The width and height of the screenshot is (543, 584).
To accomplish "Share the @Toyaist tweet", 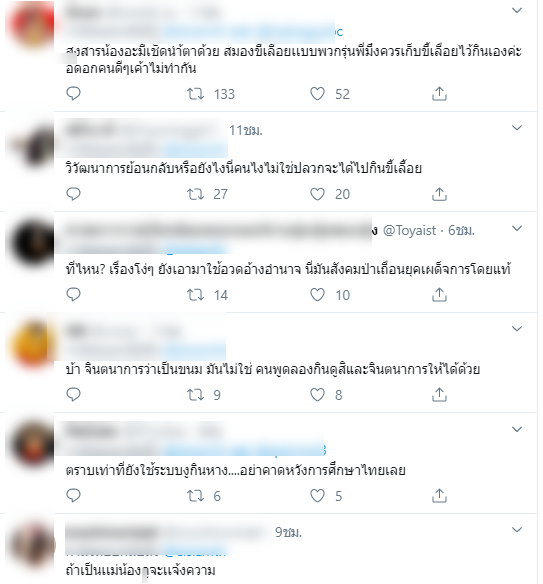I will (x=439, y=295).
